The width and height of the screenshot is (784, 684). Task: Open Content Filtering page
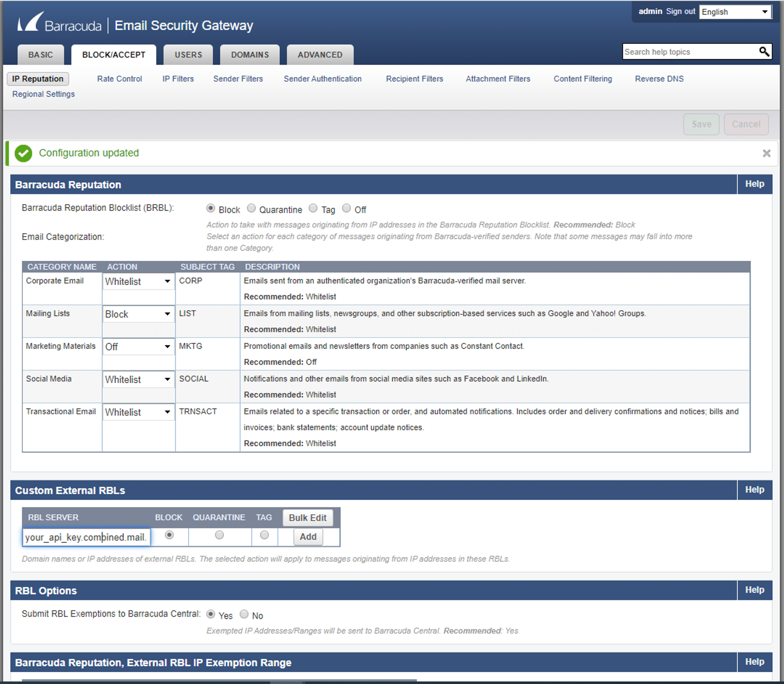coord(583,79)
